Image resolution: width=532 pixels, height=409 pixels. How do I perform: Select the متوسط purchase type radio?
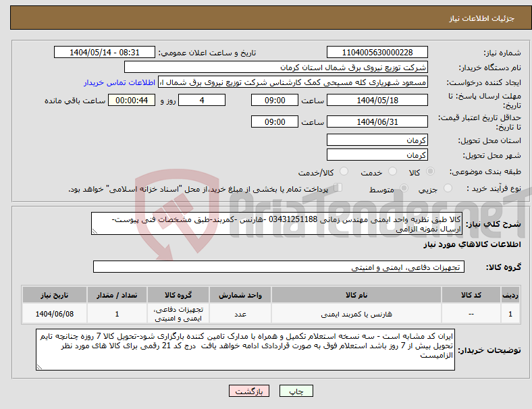tap(404, 188)
